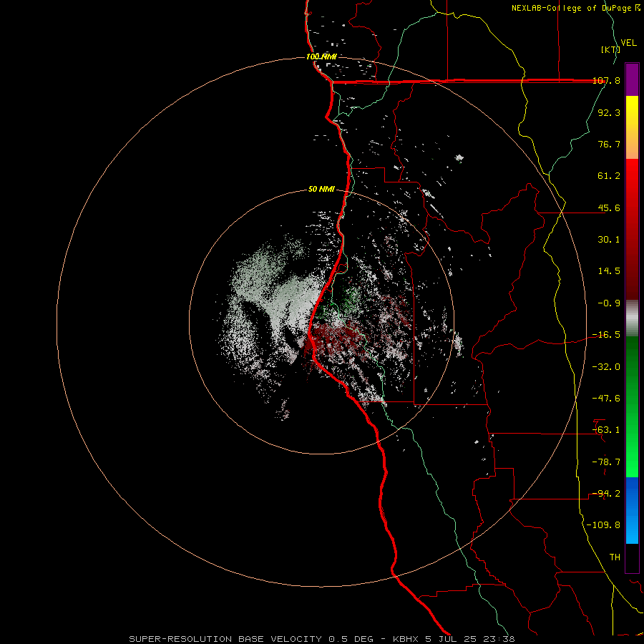Click the 76.7 velocity scale value
This screenshot has height=644, width=644.
point(609,144)
